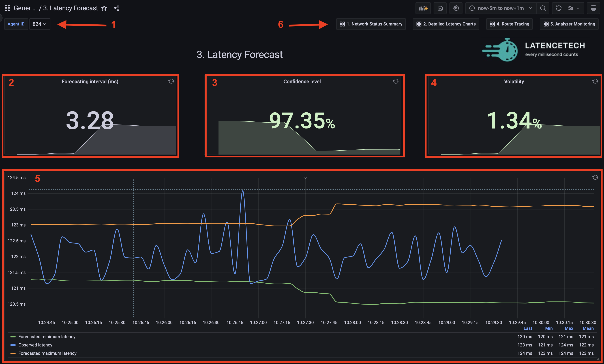
Task: Mark the dashboard as favorite using the star icon
Action: click(104, 8)
